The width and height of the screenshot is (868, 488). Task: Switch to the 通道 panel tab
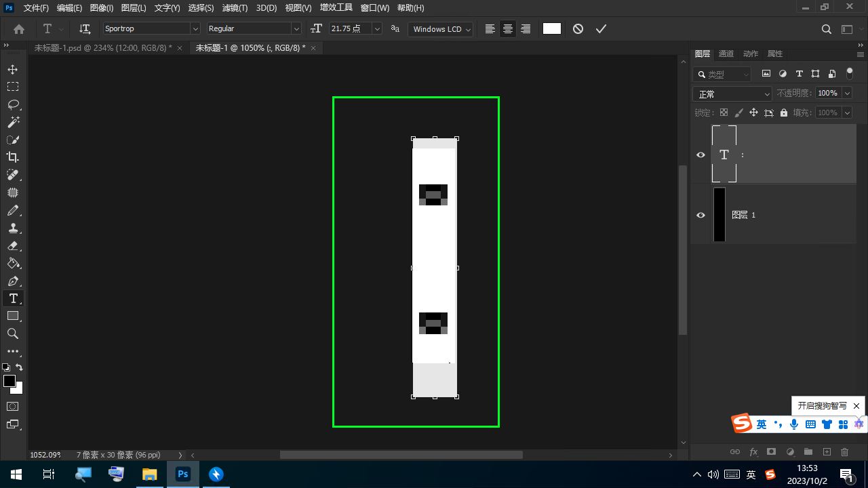coord(726,54)
